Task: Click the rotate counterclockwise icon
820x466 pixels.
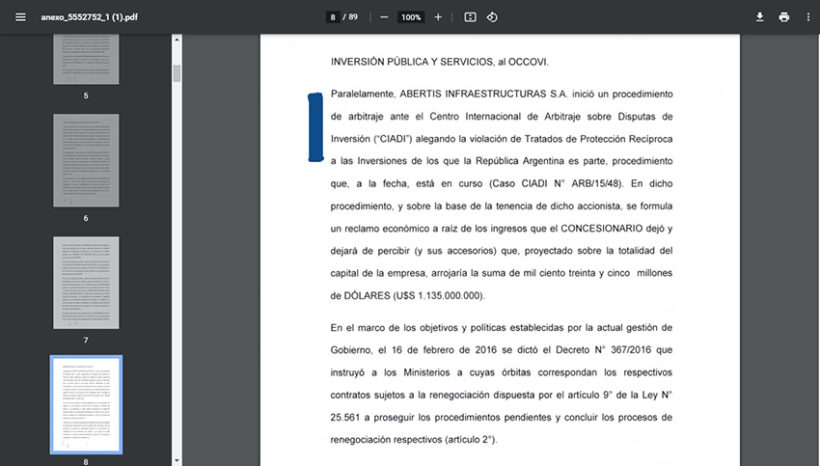Action: pos(493,17)
